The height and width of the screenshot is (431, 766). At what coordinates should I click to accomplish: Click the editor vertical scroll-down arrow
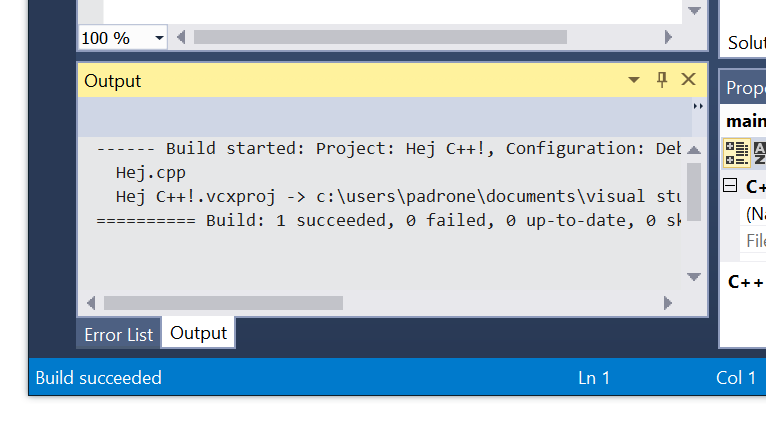click(x=694, y=11)
